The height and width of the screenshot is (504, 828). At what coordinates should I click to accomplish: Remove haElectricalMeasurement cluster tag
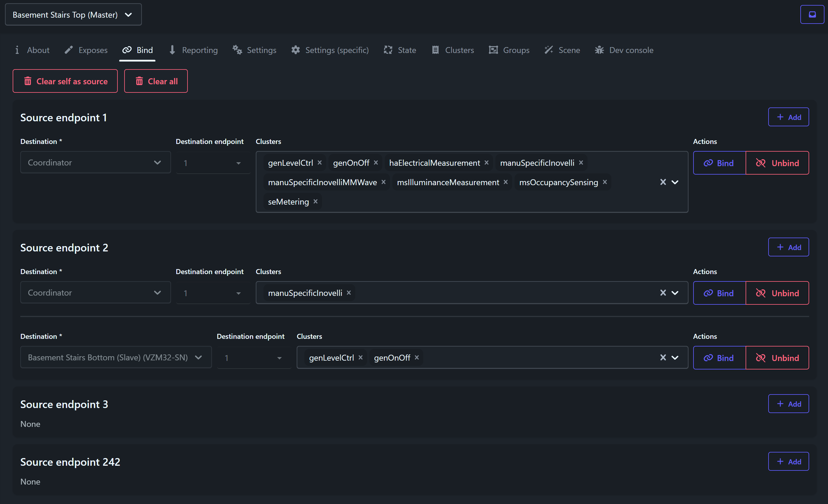tap(486, 163)
